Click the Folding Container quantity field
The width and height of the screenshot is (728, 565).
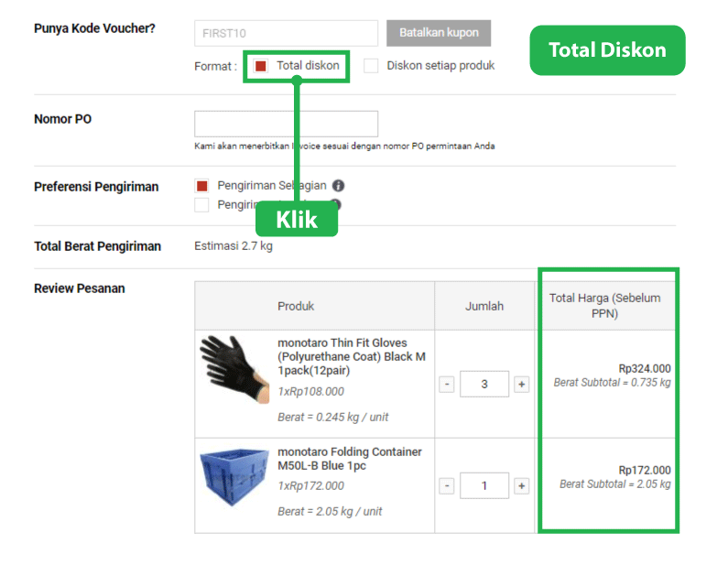484,485
